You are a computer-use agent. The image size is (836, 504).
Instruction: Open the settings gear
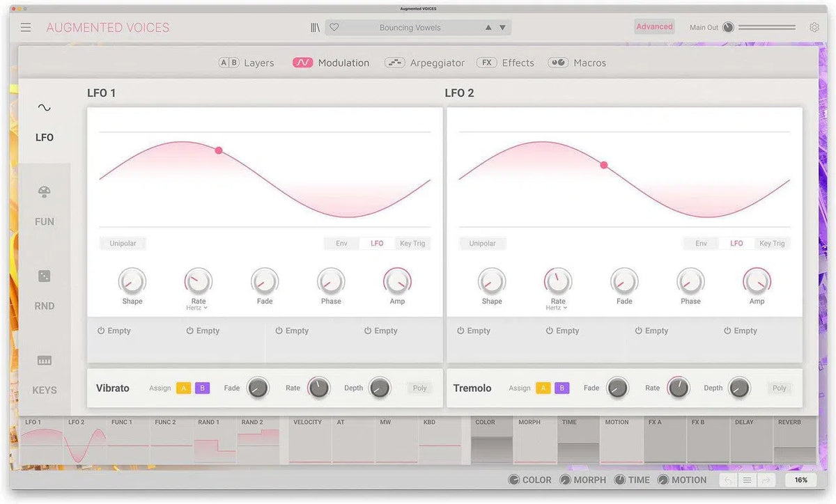click(814, 26)
